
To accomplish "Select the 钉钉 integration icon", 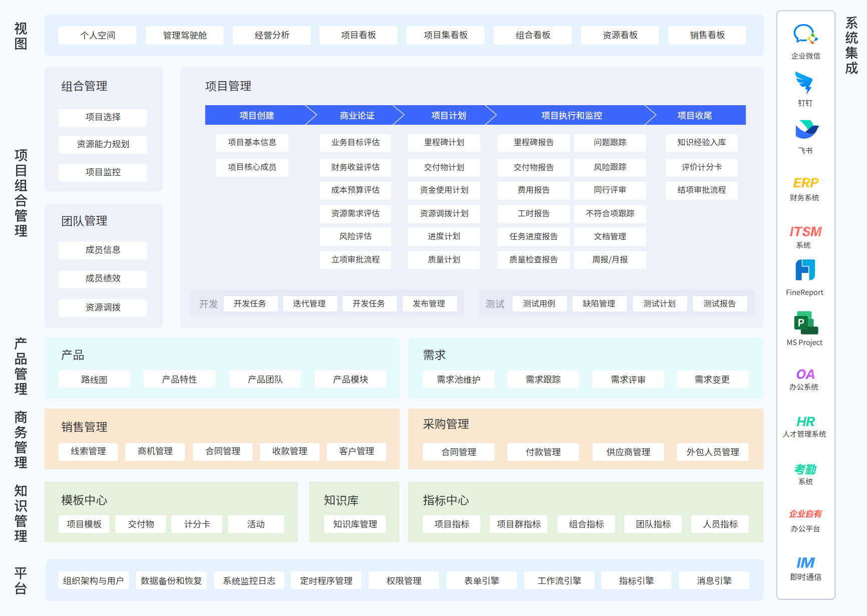I will click(x=805, y=83).
